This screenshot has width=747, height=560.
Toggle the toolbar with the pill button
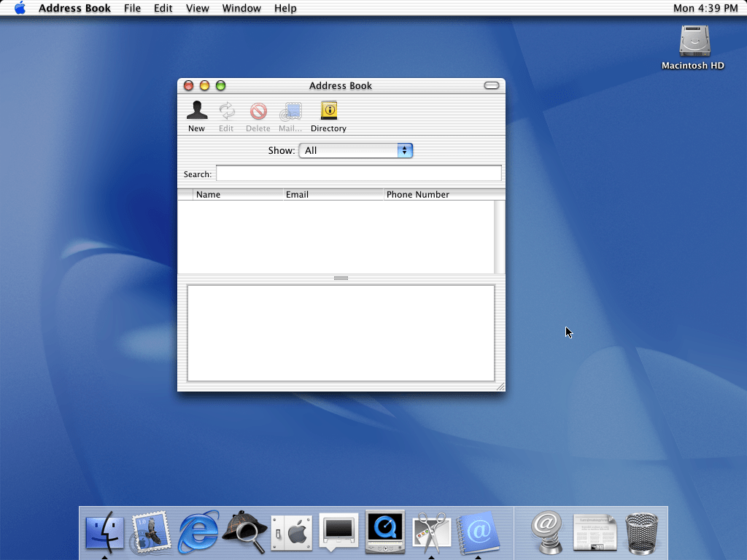(x=492, y=85)
